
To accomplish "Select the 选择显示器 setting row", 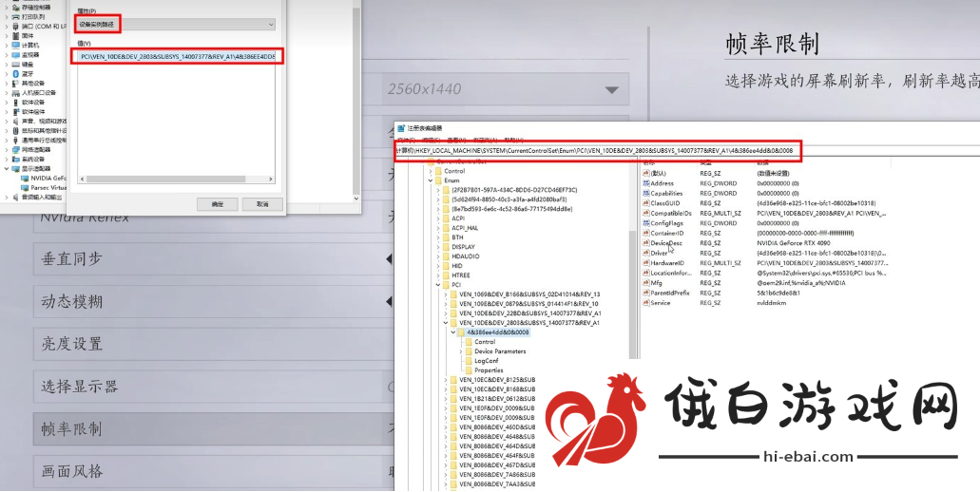I will 213,387.
